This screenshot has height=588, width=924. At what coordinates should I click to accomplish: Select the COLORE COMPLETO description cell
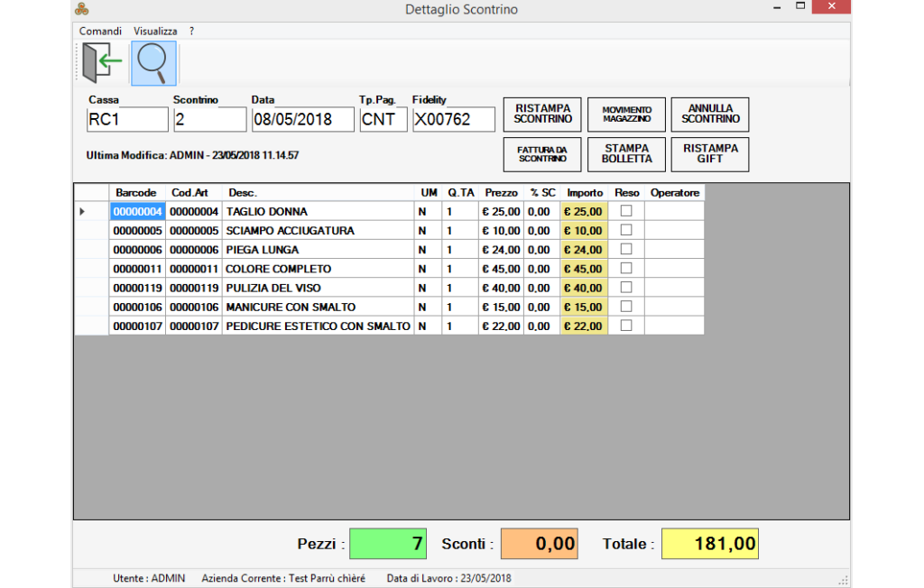[318, 269]
